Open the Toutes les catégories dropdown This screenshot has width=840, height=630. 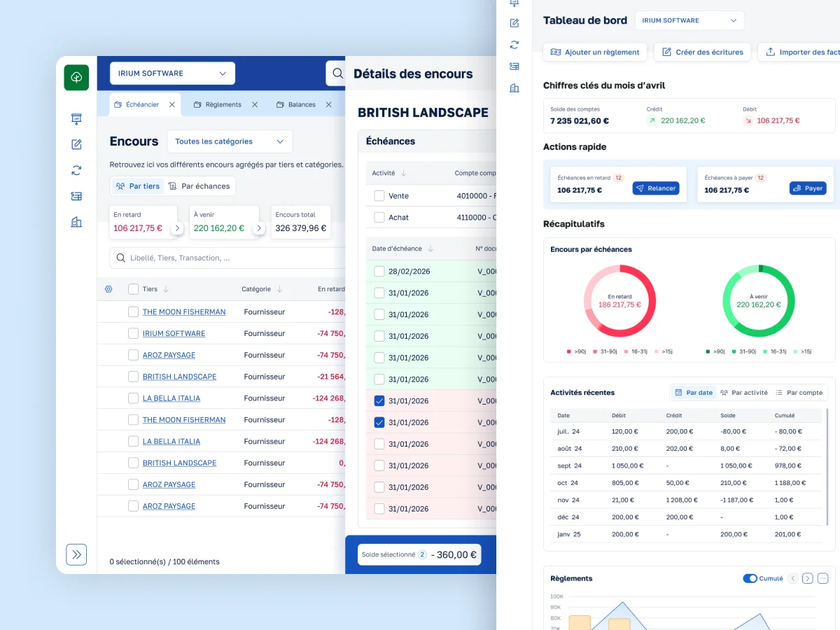(x=230, y=141)
